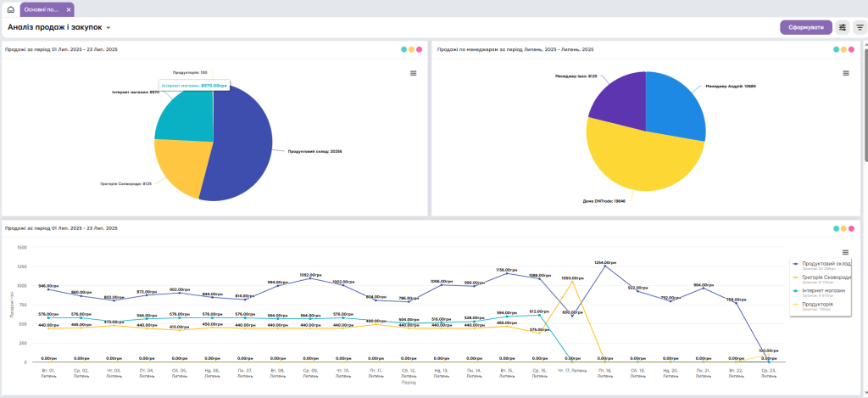Screen dimensions: 868x398
Task: Open hamburger menu of line chart
Action: (x=846, y=252)
